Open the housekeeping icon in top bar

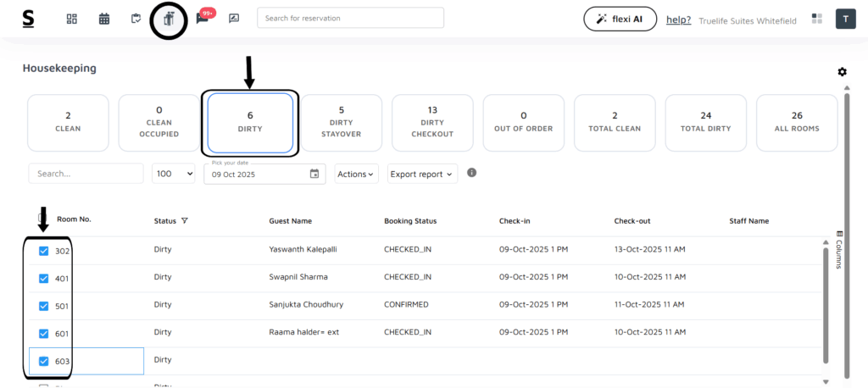click(x=169, y=19)
